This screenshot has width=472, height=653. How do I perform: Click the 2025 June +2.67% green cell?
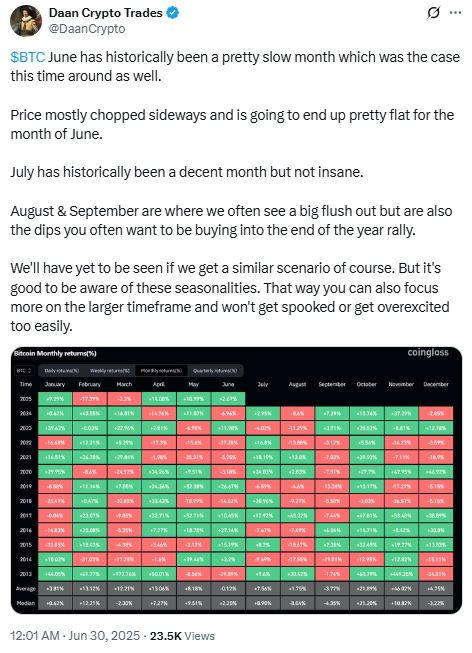(228, 399)
